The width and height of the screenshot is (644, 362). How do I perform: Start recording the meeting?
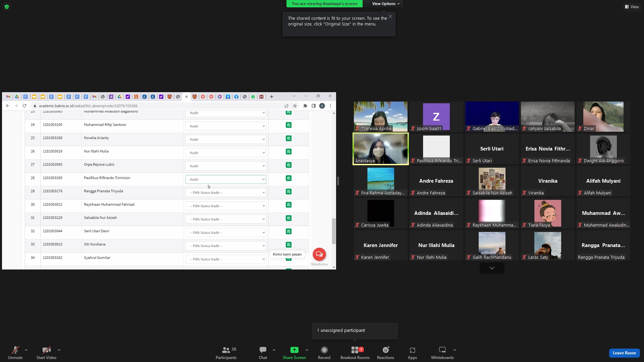click(x=324, y=353)
